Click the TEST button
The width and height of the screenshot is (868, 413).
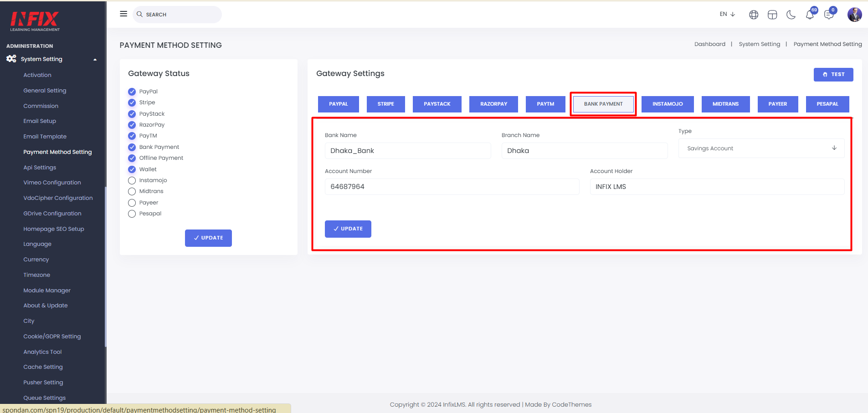click(x=833, y=74)
